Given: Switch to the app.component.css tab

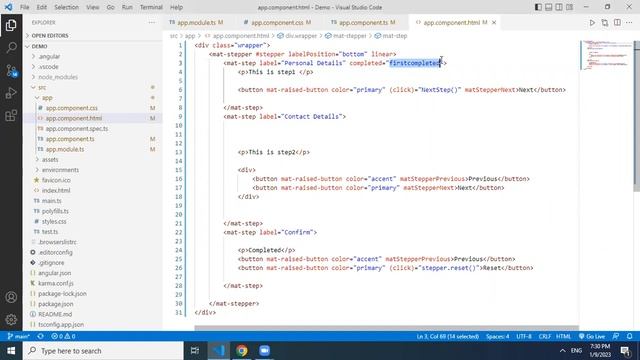Looking at the screenshot, I should click(x=277, y=23).
